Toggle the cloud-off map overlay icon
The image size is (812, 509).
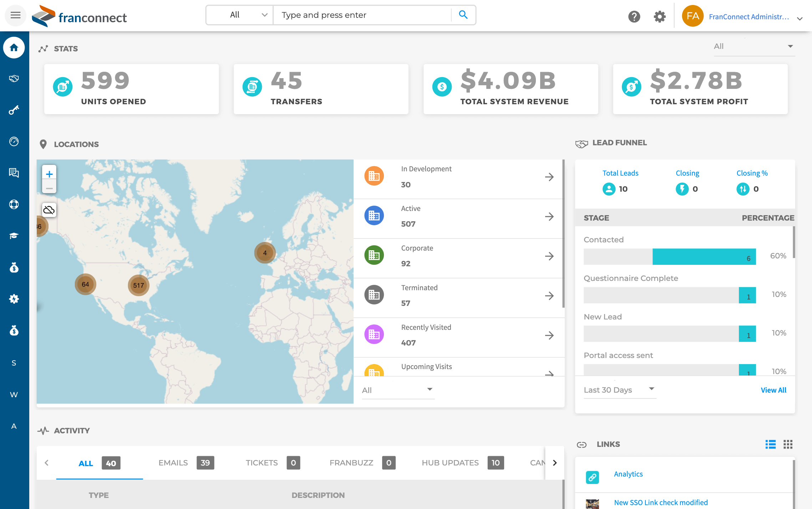coord(49,210)
